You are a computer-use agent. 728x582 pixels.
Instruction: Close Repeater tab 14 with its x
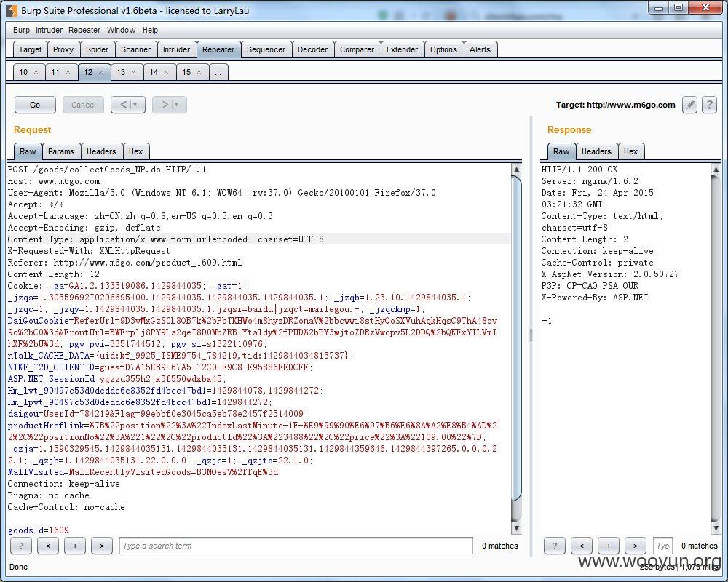pyautogui.click(x=166, y=73)
